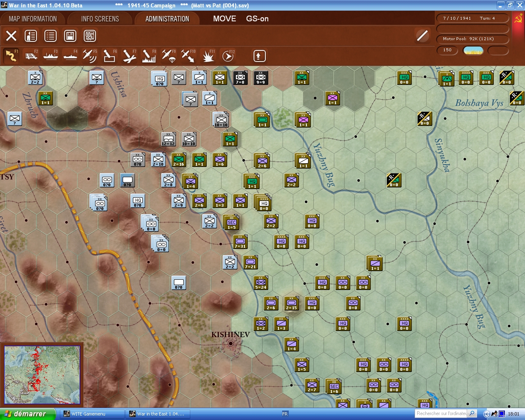This screenshot has width=525, height=420.
Task: Select the F1 move mode icon
Action: pyautogui.click(x=11, y=56)
